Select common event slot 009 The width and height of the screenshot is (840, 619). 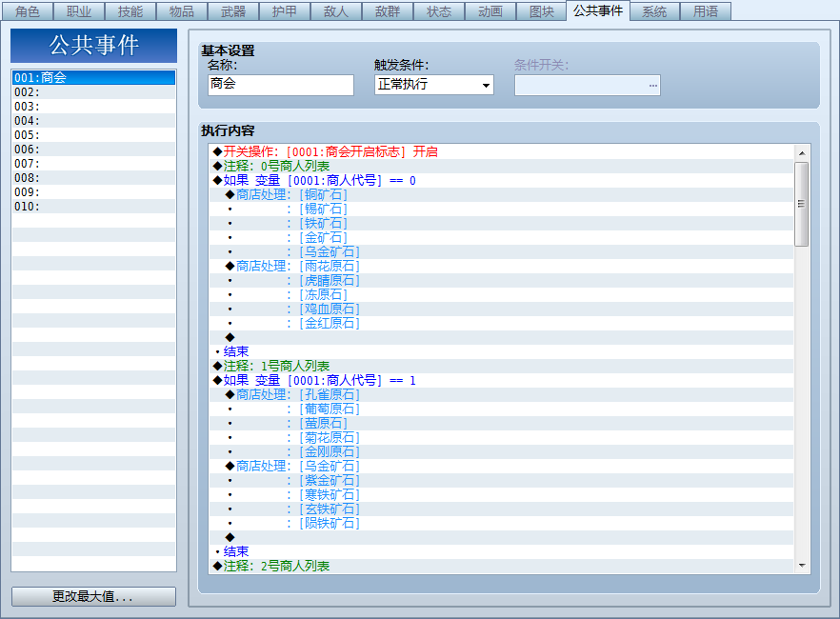pyautogui.click(x=93, y=191)
